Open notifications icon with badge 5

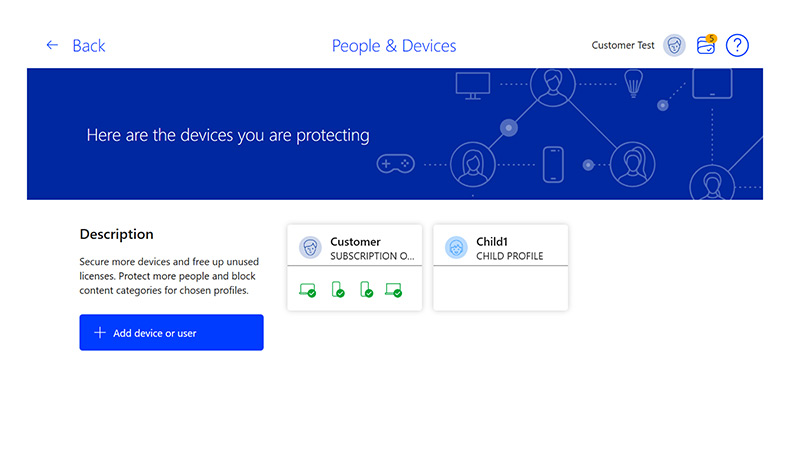pos(706,45)
